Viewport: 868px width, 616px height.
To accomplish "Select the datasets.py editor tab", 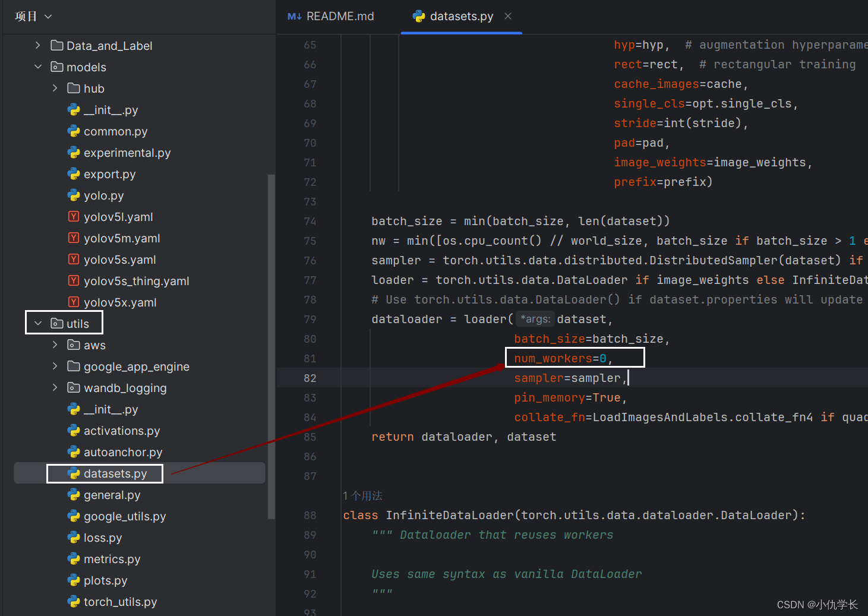I will pos(461,17).
